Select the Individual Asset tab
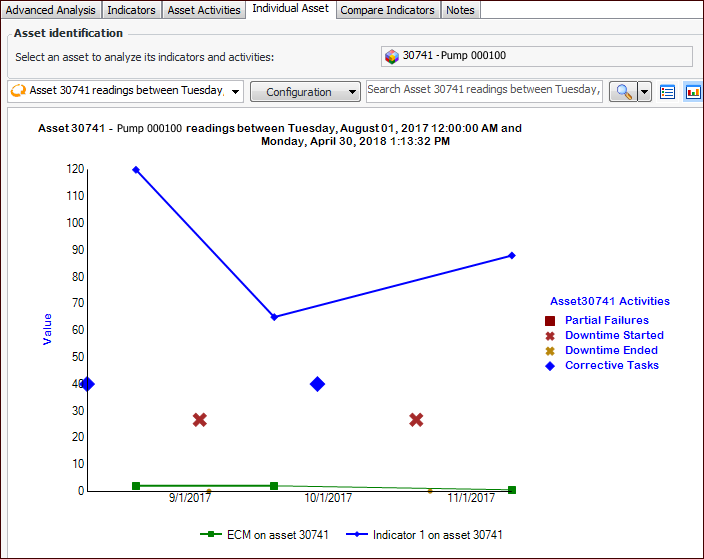The height and width of the screenshot is (559, 704). pyautogui.click(x=290, y=9)
